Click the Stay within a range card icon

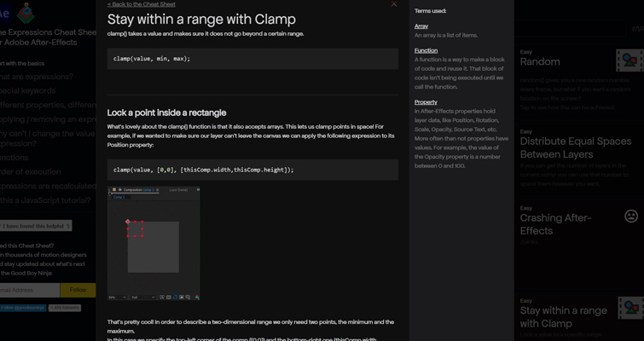click(x=630, y=308)
